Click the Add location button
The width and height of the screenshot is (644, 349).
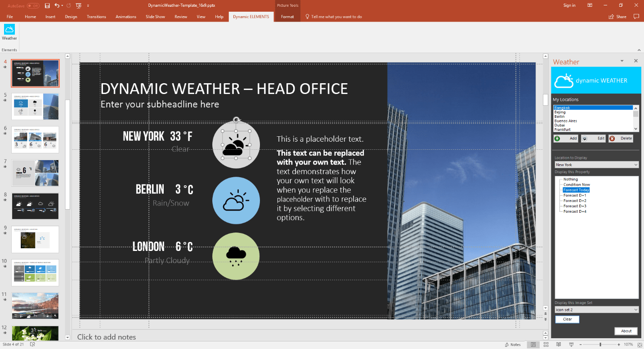566,139
